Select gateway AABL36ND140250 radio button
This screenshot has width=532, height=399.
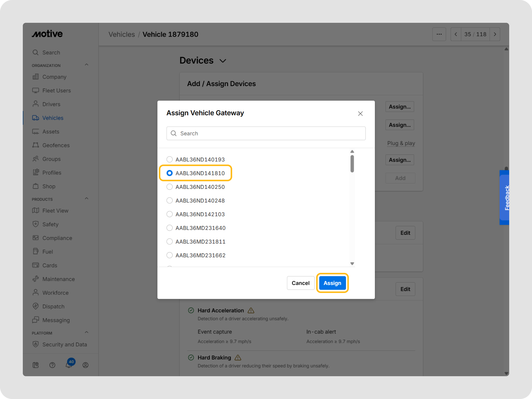[x=169, y=187]
